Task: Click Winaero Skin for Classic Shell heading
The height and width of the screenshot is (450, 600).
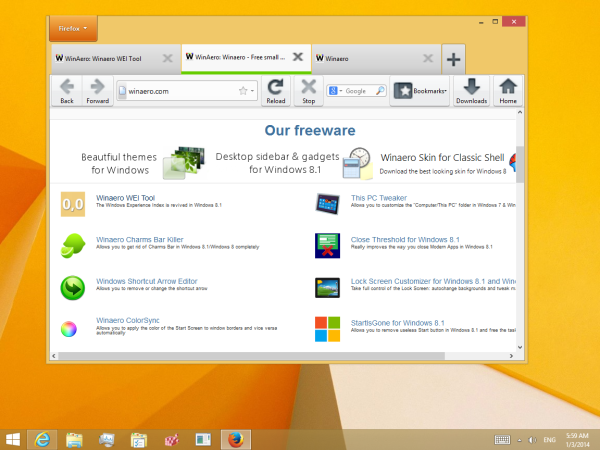Action: point(442,158)
